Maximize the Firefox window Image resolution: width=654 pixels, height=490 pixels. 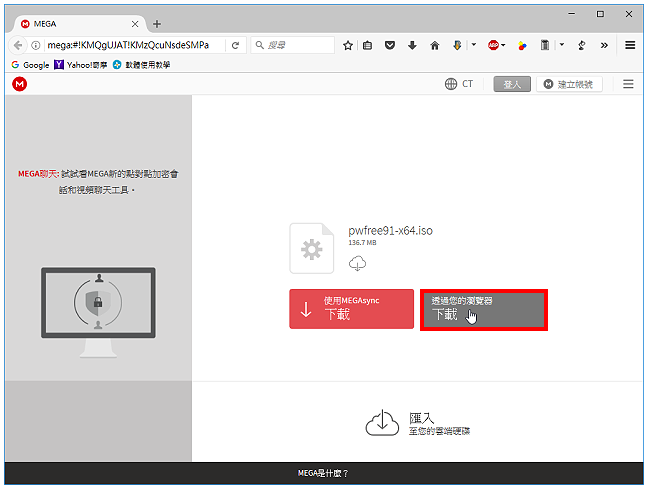pos(600,14)
